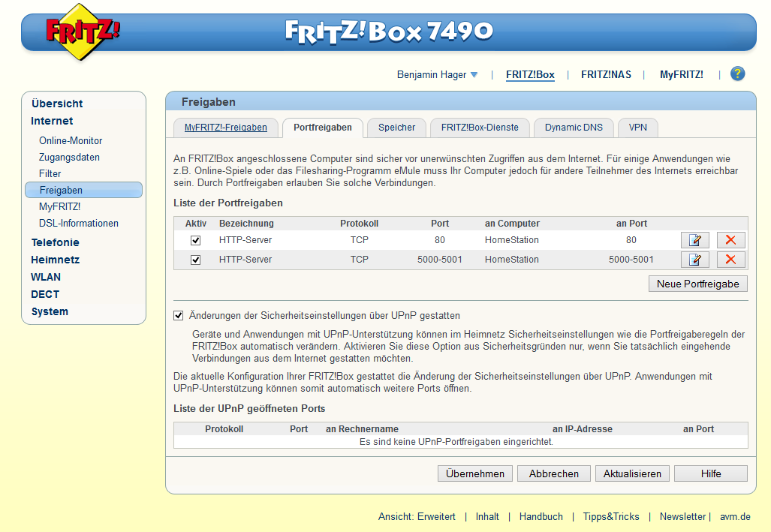Image resolution: width=771 pixels, height=532 pixels.
Task: Click the 5000-5001 Port column value
Action: tap(440, 260)
